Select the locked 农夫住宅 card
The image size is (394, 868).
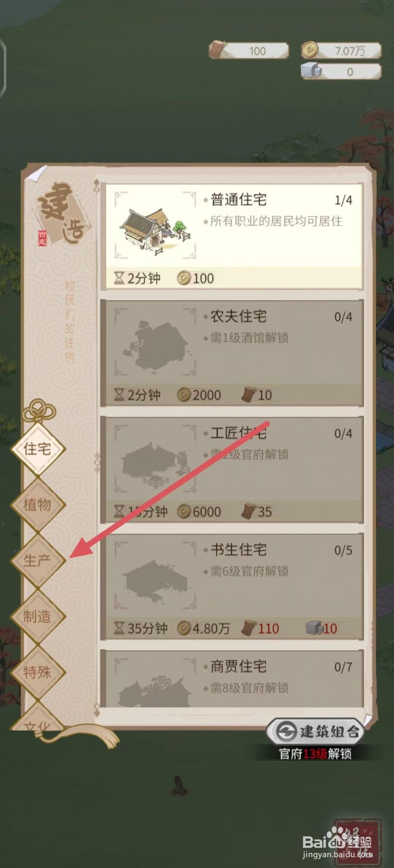tap(232, 353)
